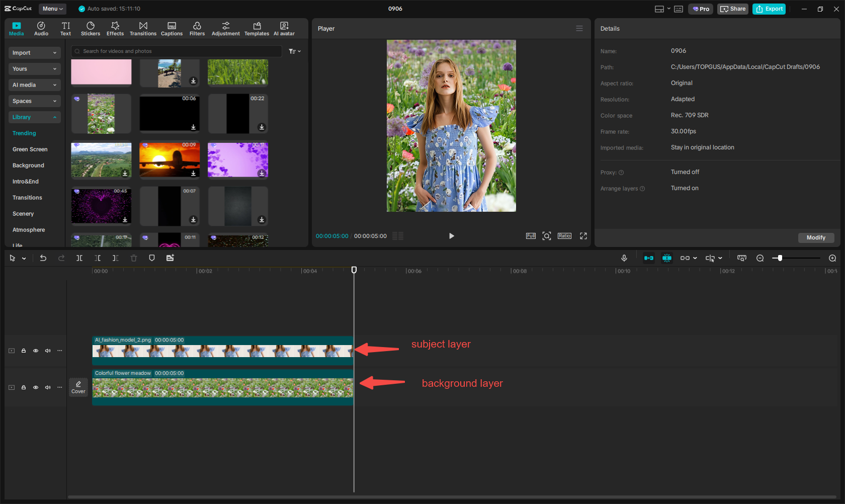Select the Green Screen library category

pos(30,149)
